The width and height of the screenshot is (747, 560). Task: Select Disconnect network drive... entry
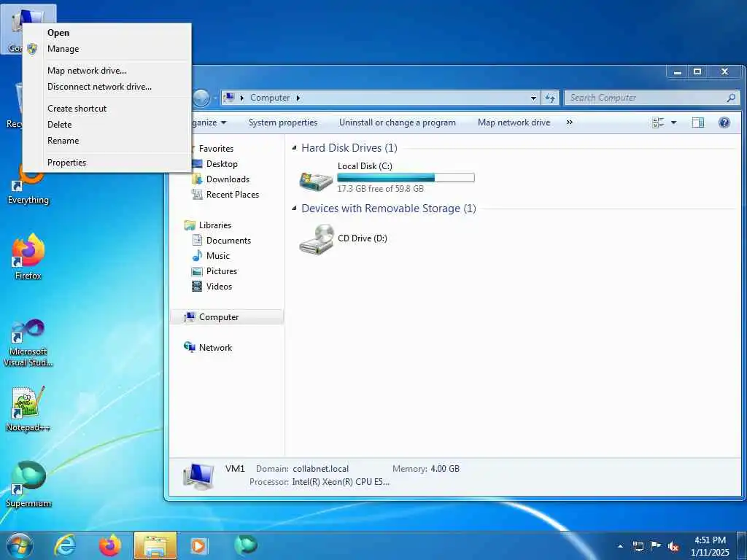pyautogui.click(x=107, y=87)
